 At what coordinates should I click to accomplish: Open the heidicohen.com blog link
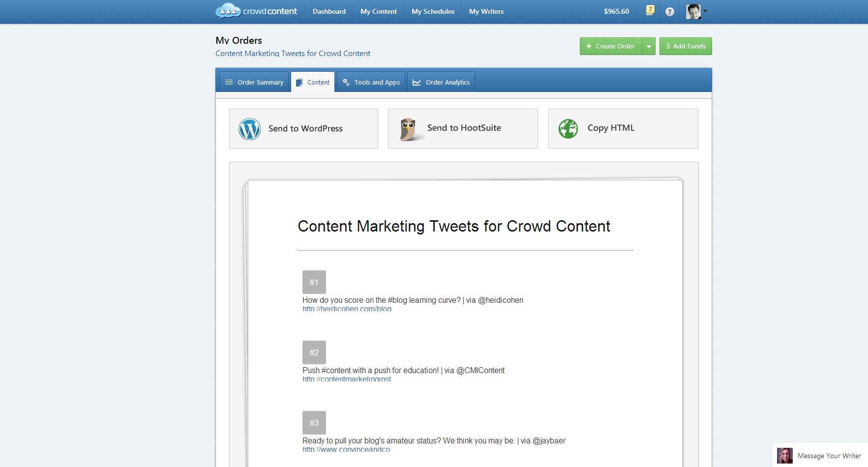[347, 309]
